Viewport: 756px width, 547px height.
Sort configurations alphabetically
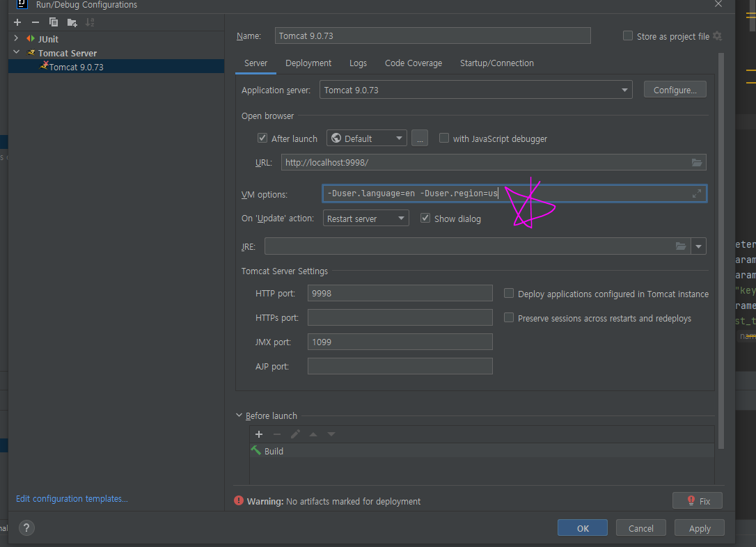(x=90, y=22)
